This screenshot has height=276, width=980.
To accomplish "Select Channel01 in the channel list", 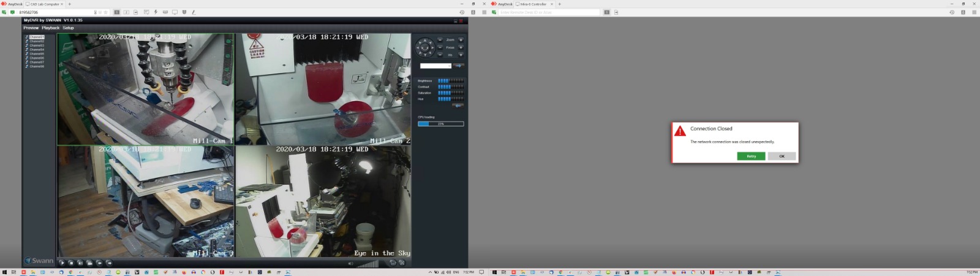I will click(x=37, y=37).
